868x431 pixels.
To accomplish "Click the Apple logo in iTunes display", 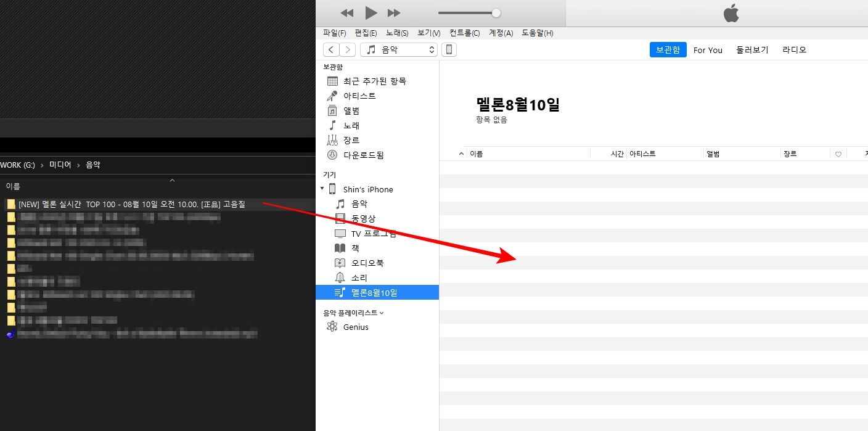I will [x=731, y=13].
